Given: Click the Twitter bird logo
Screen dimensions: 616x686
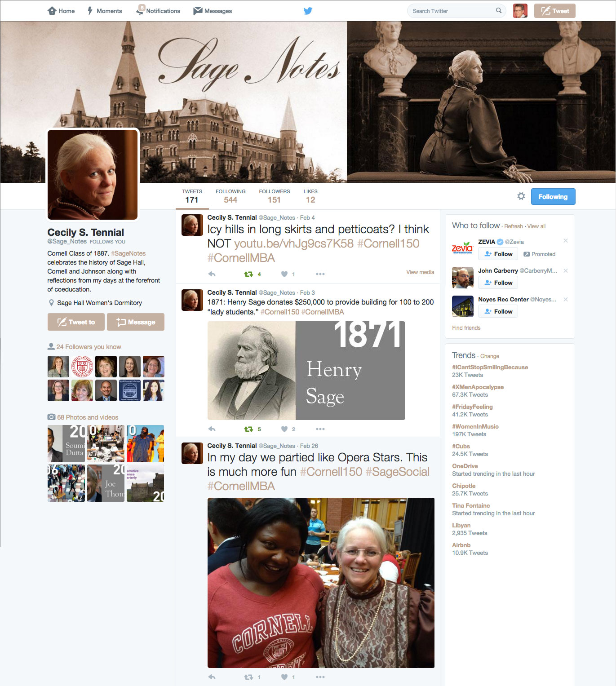Looking at the screenshot, I should click(308, 11).
